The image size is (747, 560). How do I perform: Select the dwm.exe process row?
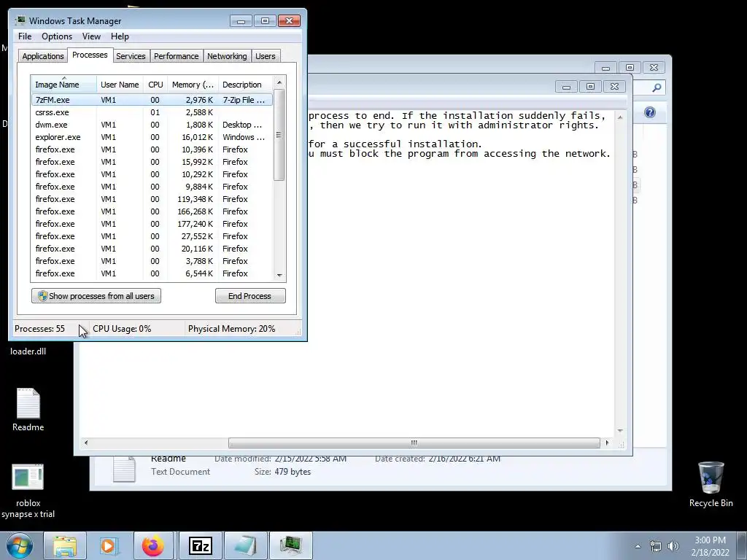pyautogui.click(x=152, y=125)
